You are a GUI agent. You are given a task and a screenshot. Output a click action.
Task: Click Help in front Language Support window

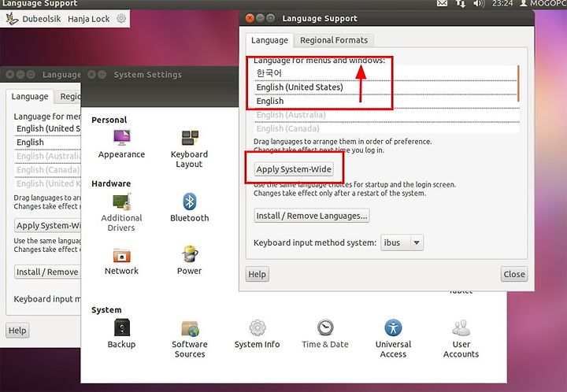click(257, 274)
